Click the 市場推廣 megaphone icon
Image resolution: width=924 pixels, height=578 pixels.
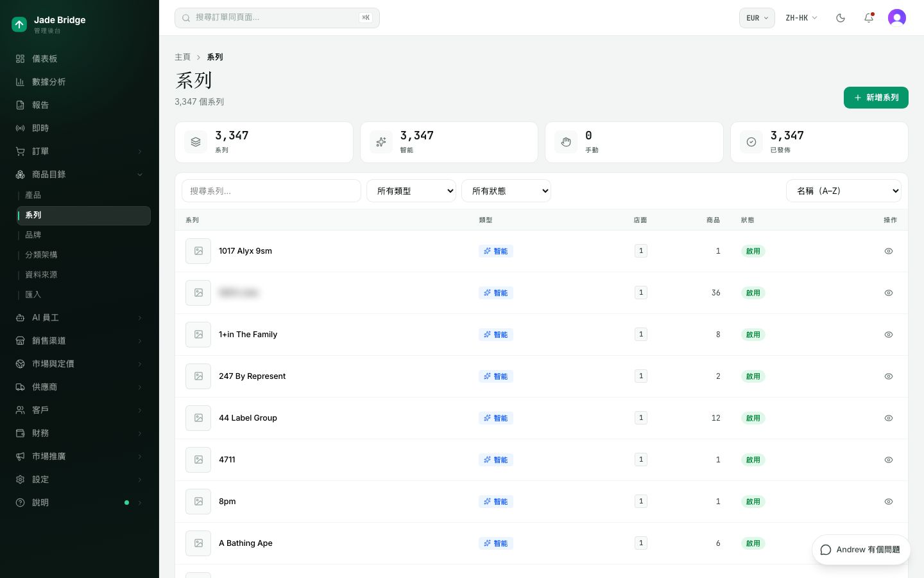pyautogui.click(x=21, y=456)
